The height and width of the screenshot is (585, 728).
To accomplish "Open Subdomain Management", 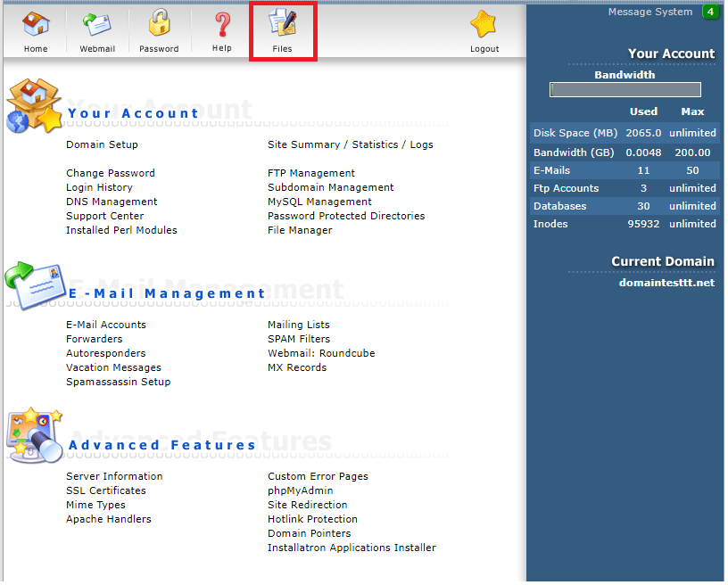I will 331,188.
